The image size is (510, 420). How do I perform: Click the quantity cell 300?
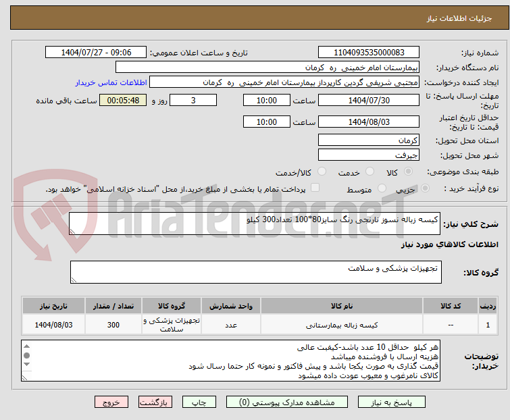[x=113, y=324]
